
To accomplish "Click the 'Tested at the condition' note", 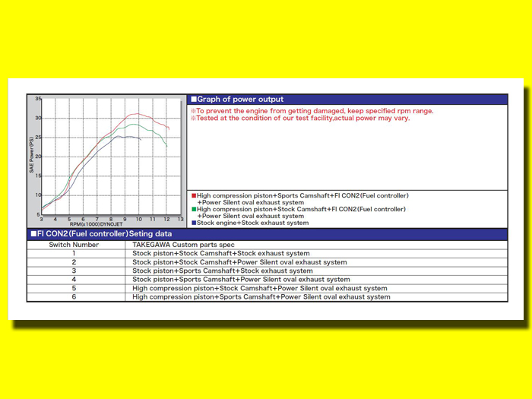I will pos(300,119).
